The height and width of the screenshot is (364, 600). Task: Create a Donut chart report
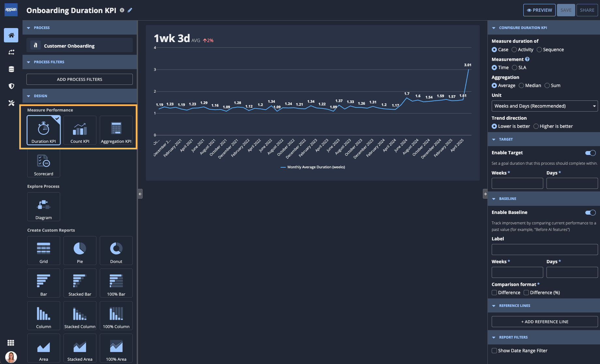(x=116, y=250)
